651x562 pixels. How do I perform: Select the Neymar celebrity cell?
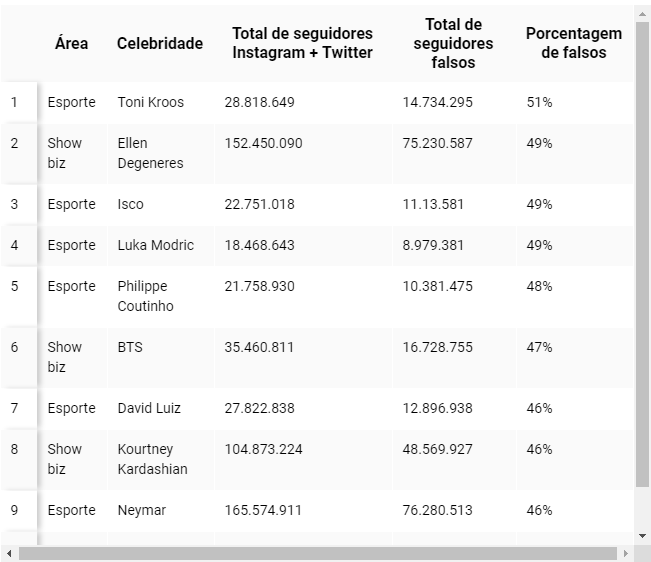pyautogui.click(x=141, y=510)
